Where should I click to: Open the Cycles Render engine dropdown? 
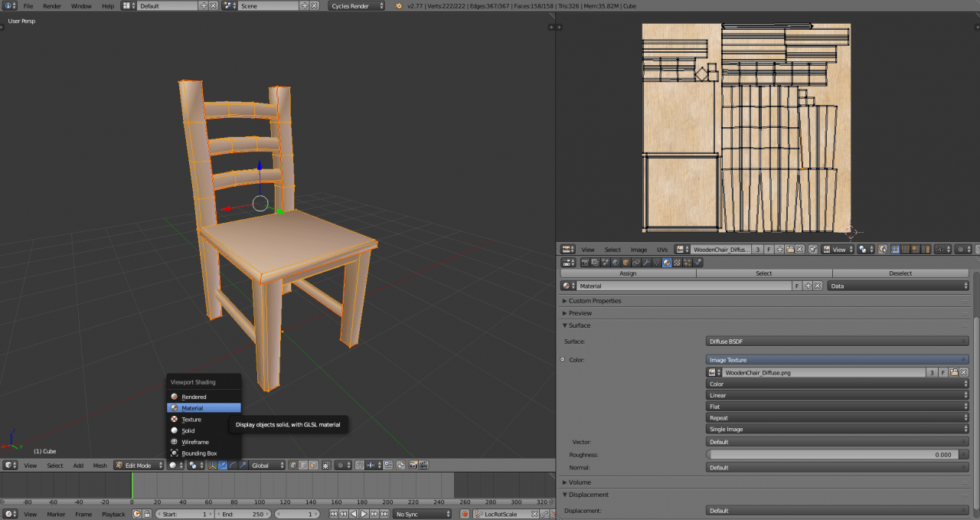[358, 6]
